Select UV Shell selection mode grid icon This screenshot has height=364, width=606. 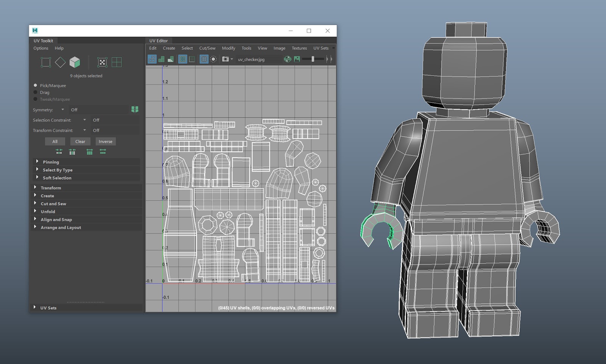(117, 62)
